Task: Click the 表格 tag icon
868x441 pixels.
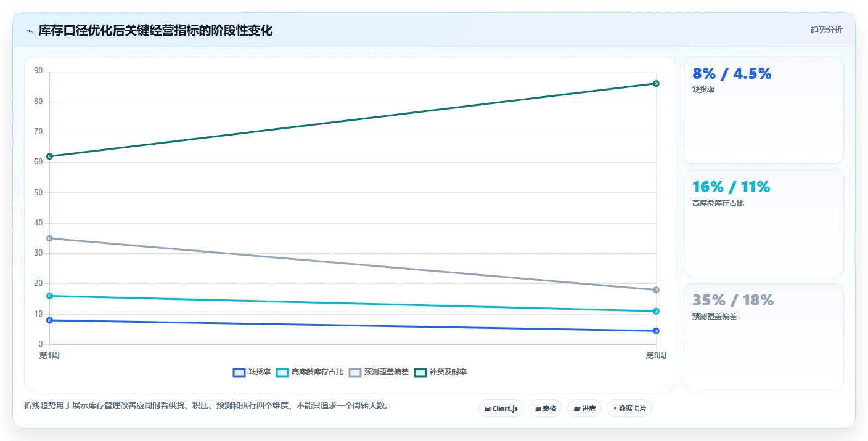Action: coord(538,408)
